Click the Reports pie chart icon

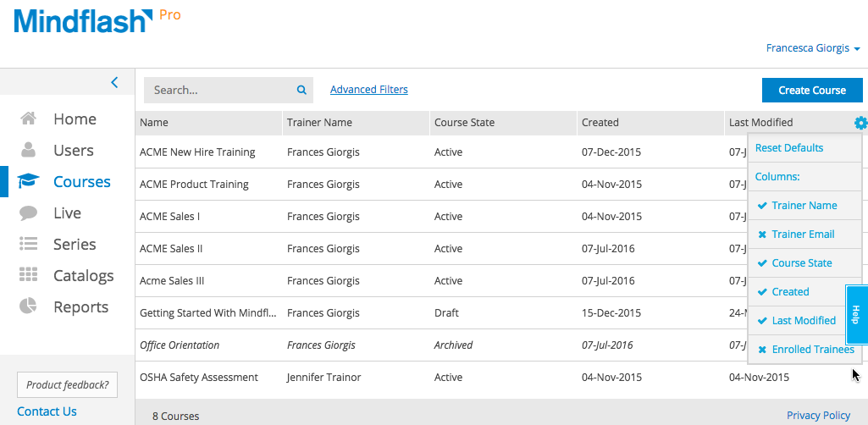click(29, 306)
